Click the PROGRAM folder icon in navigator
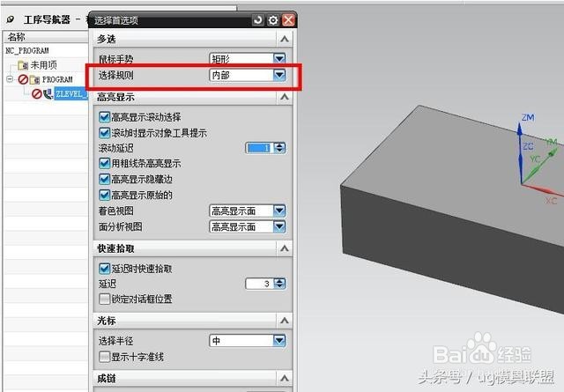Image resolution: width=564 pixels, height=392 pixels. click(x=34, y=79)
